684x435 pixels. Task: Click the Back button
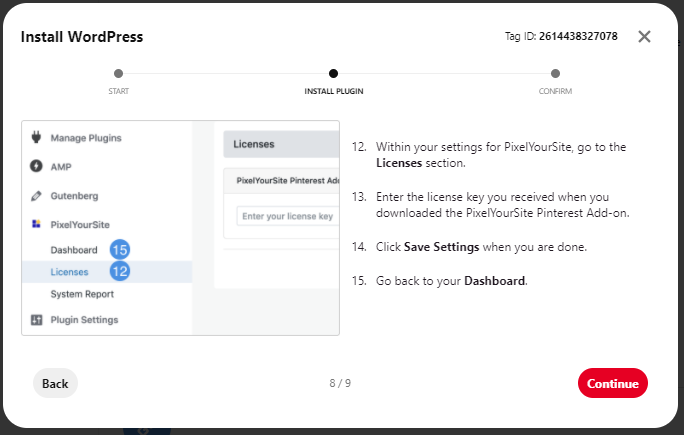tap(55, 383)
